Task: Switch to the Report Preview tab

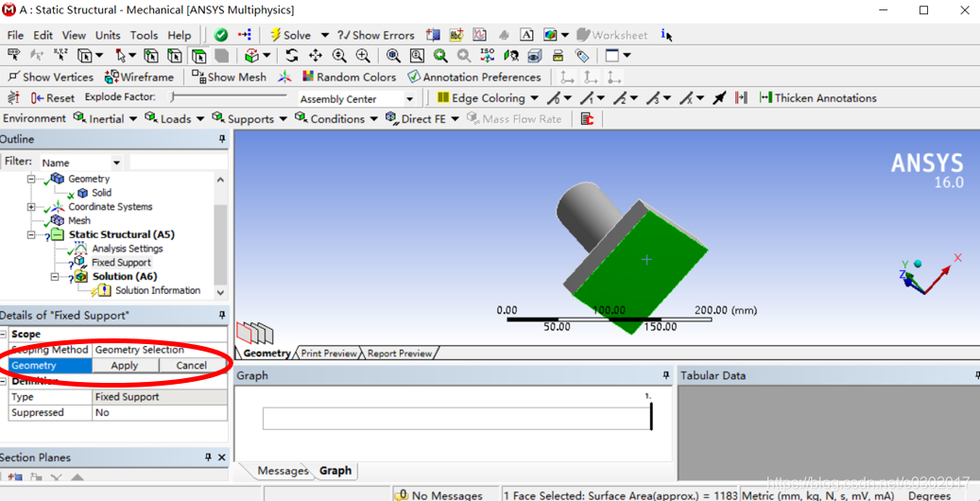Action: pos(400,354)
